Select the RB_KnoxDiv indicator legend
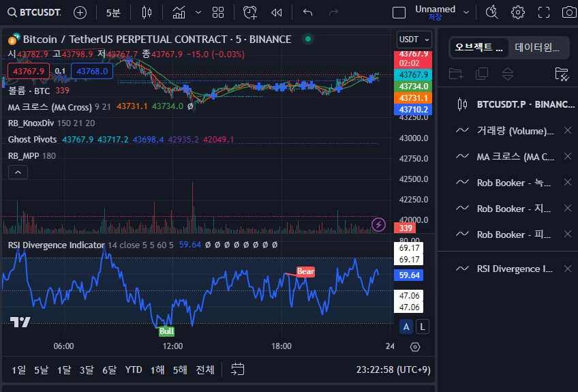 tap(31, 123)
